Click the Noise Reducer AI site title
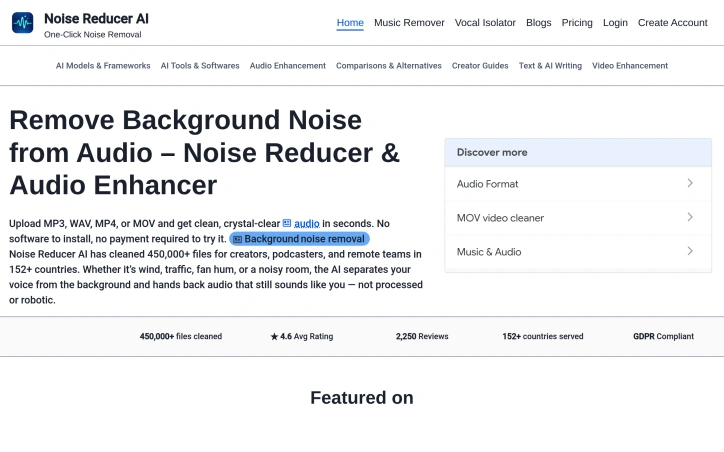The width and height of the screenshot is (724, 452). (96, 18)
